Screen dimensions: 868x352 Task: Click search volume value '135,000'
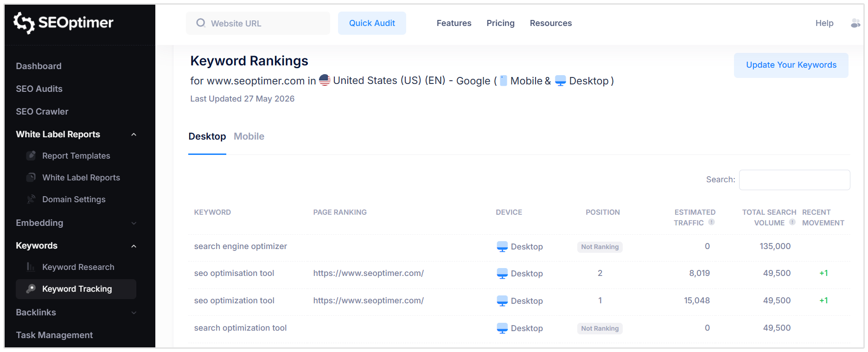775,246
